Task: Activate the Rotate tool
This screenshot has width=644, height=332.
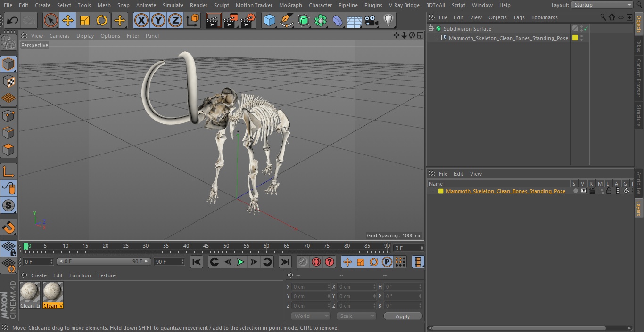Action: click(102, 20)
